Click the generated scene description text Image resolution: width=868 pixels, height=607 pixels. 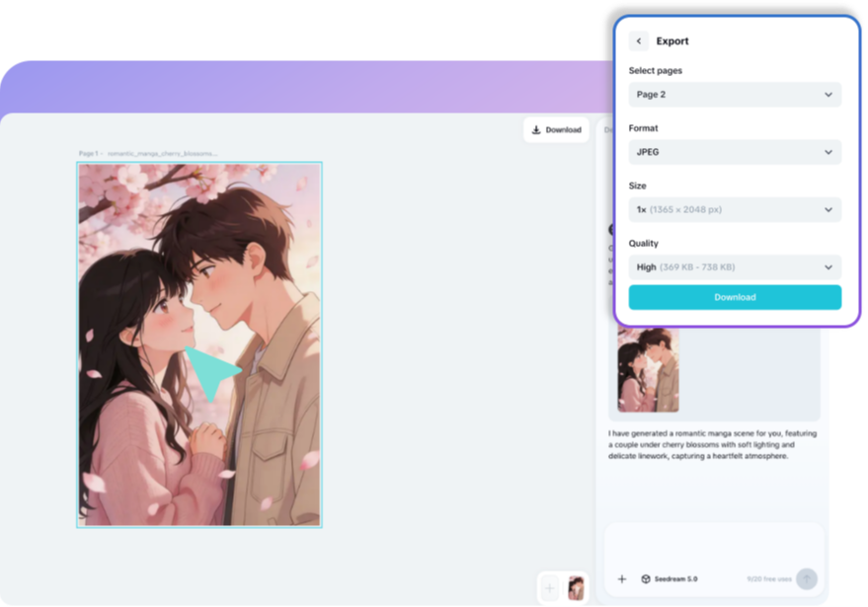(x=712, y=444)
